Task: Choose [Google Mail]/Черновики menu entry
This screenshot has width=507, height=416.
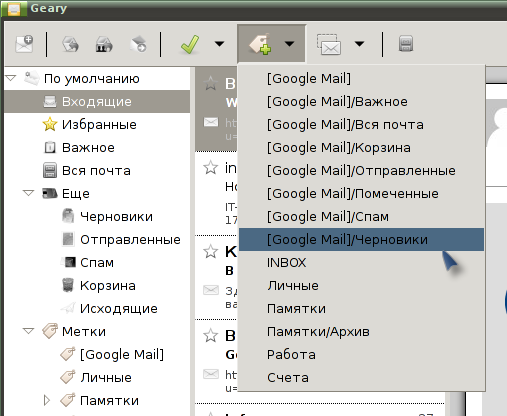Action: pyautogui.click(x=361, y=239)
